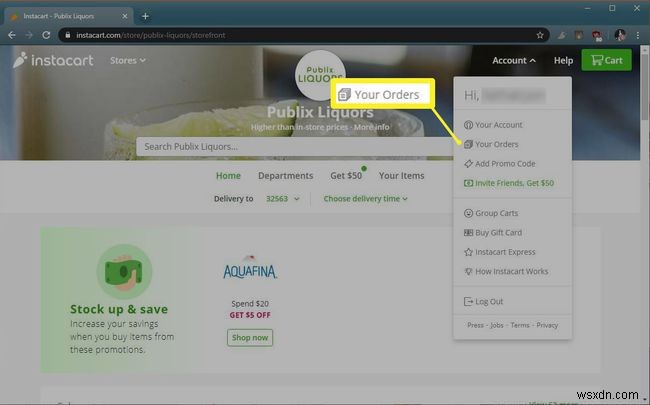Switch to the Get $50 tab

click(346, 176)
